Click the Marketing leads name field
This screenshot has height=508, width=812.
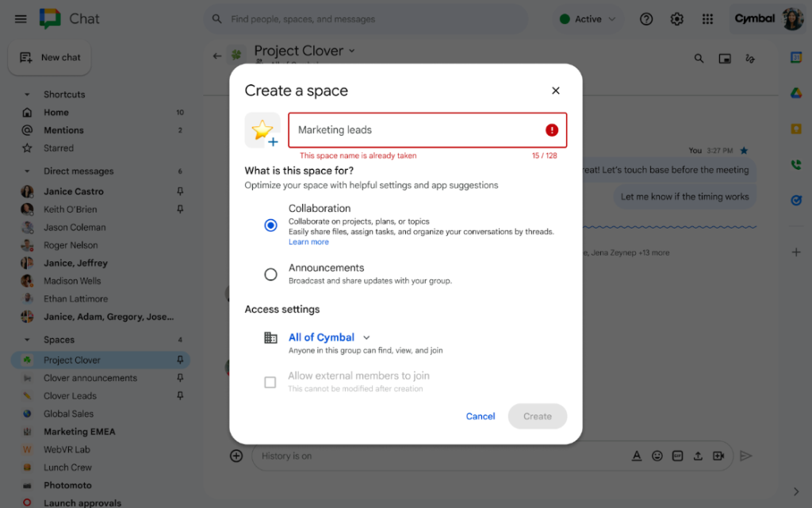(427, 130)
